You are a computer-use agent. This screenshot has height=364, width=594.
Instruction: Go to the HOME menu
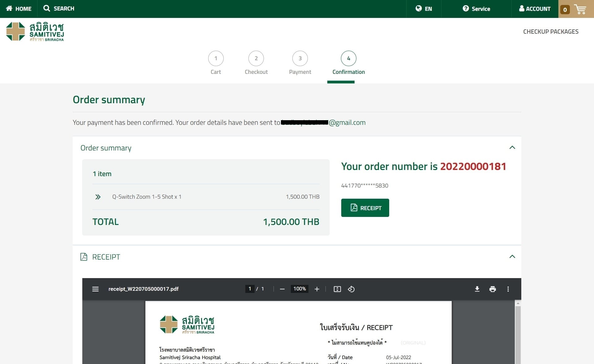tap(19, 9)
